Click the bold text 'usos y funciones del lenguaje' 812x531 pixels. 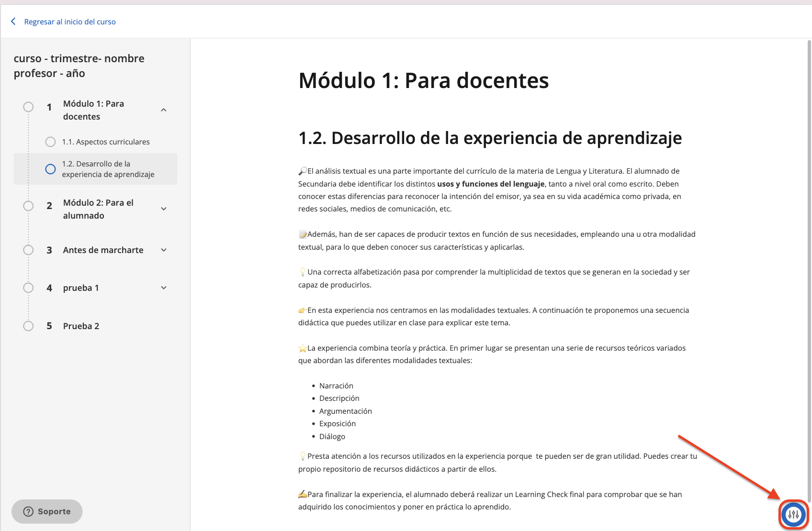491,184
